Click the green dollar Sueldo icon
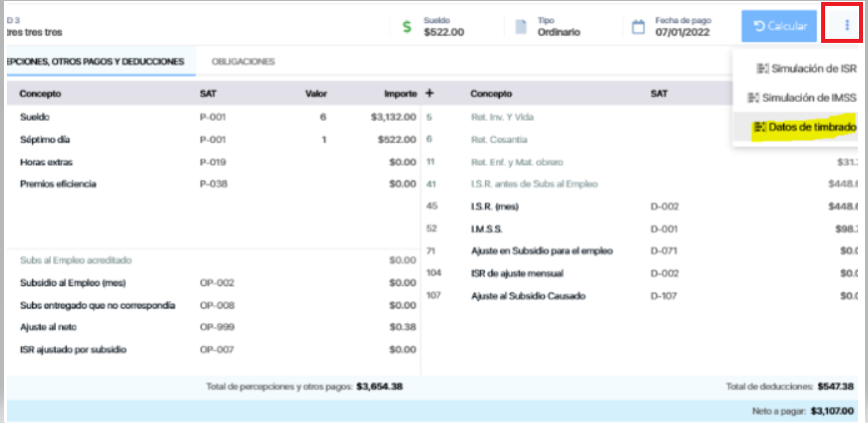This screenshot has width=868, height=423. click(x=406, y=27)
